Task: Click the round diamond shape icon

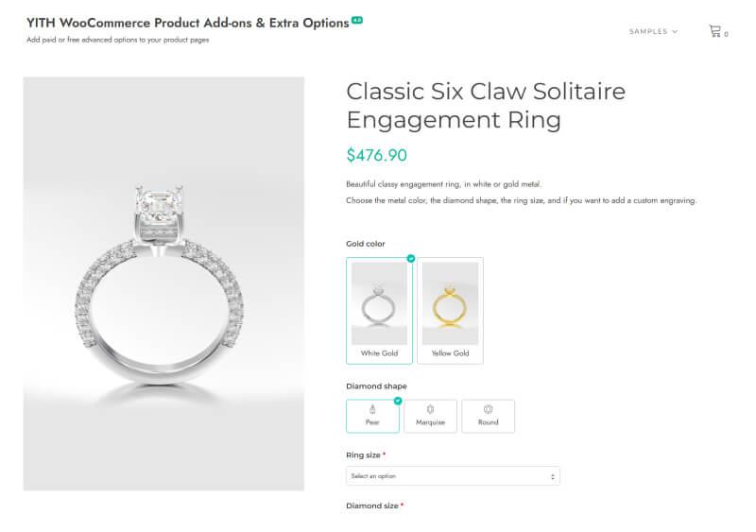Action: pyautogui.click(x=488, y=409)
